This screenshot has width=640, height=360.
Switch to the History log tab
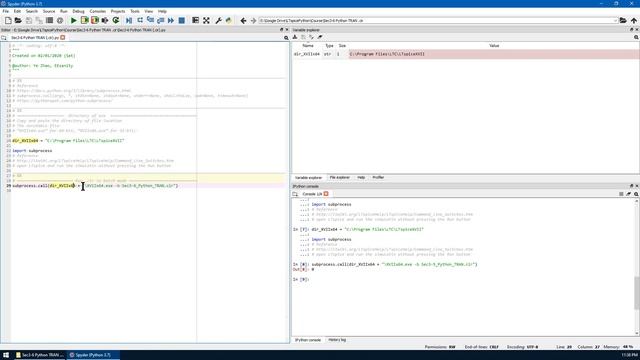pyautogui.click(x=337, y=340)
